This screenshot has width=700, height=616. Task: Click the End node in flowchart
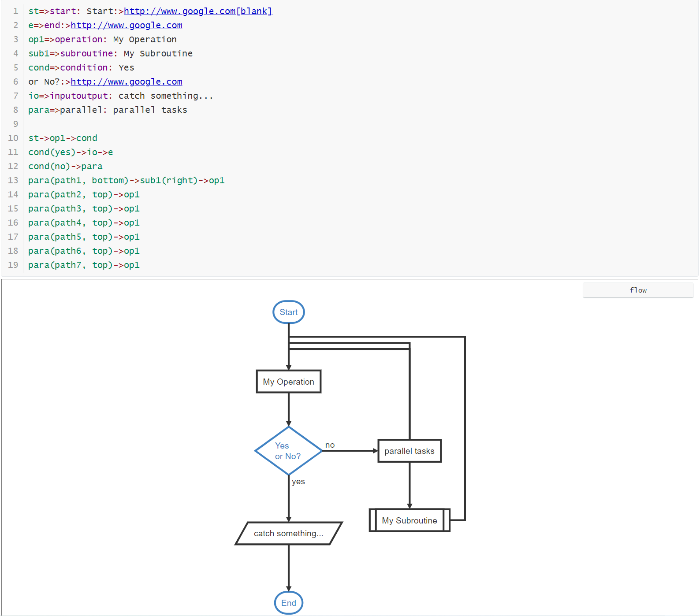tap(289, 603)
